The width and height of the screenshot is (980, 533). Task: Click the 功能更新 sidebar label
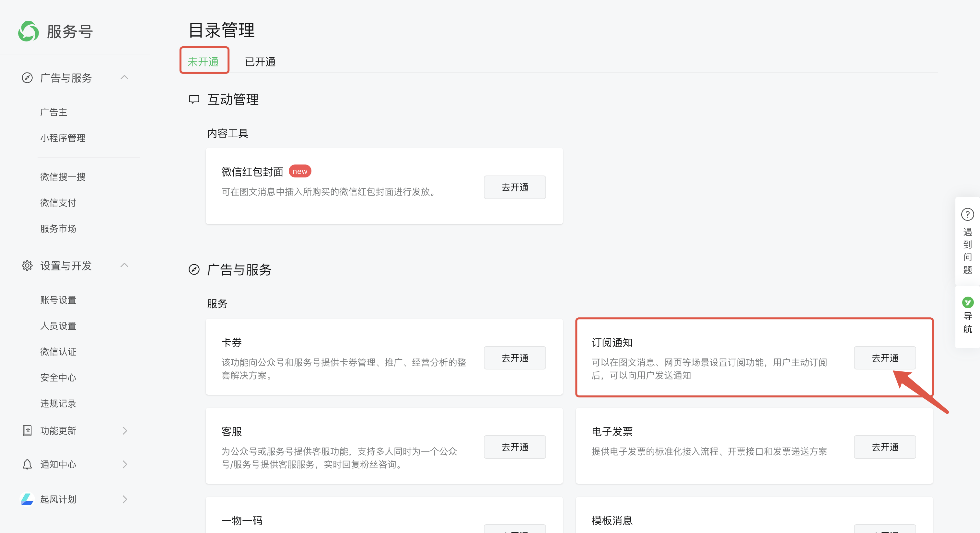click(58, 431)
